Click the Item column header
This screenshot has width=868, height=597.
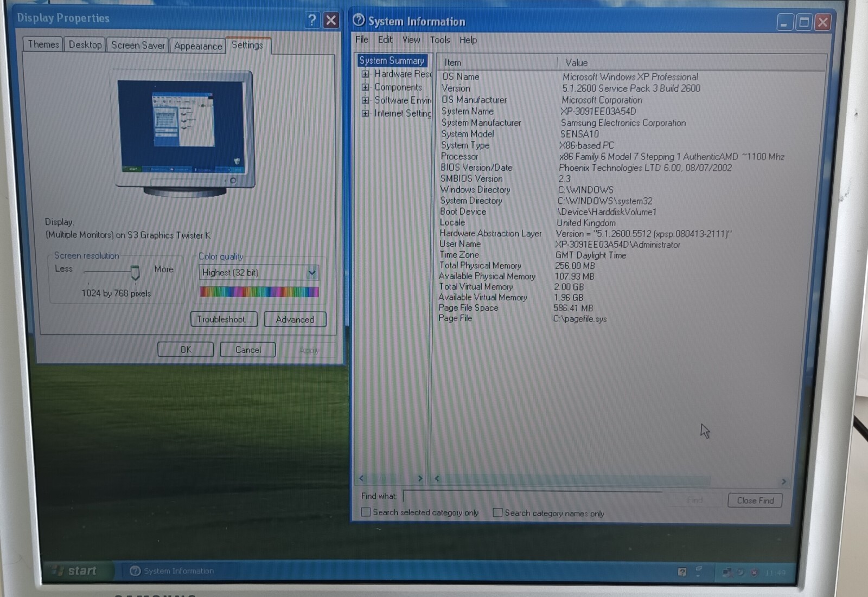[x=497, y=62]
